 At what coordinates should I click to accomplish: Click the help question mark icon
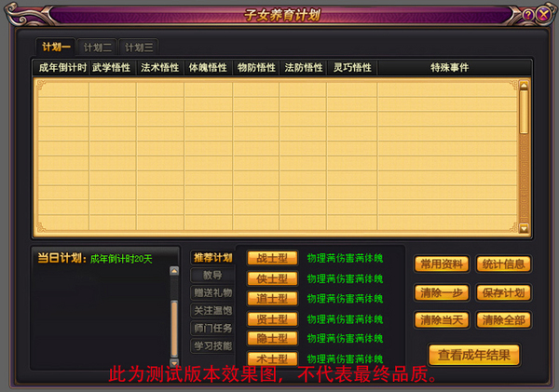(x=528, y=14)
